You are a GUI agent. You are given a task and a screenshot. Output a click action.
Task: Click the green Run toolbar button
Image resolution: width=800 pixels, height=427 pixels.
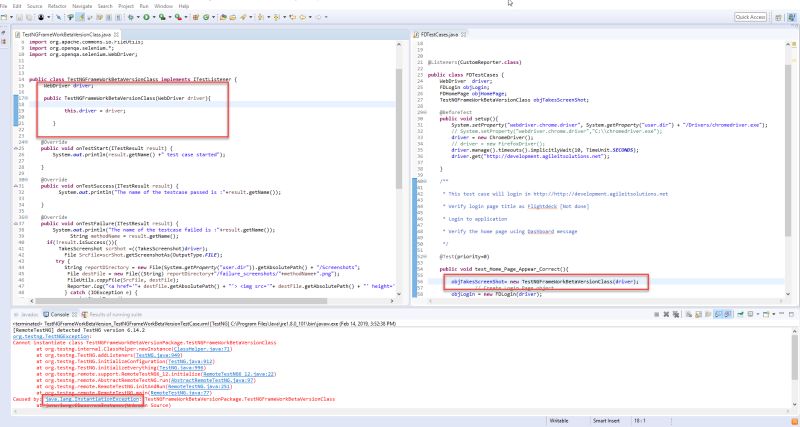click(146, 17)
